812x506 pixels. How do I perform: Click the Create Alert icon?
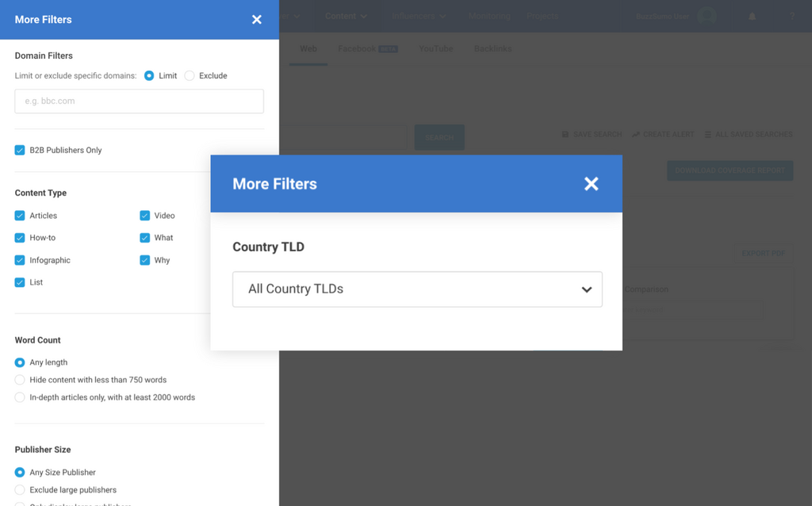(636, 135)
